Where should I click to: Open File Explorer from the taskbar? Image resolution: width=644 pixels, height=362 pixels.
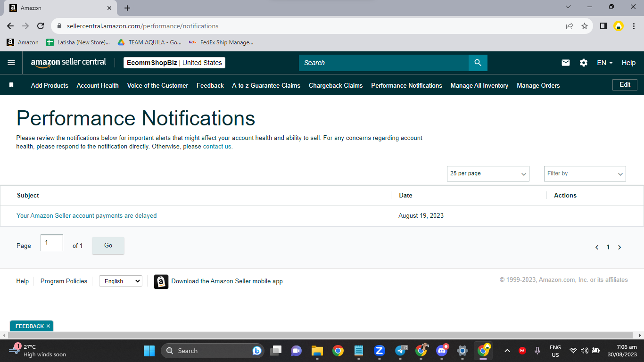[x=317, y=351]
